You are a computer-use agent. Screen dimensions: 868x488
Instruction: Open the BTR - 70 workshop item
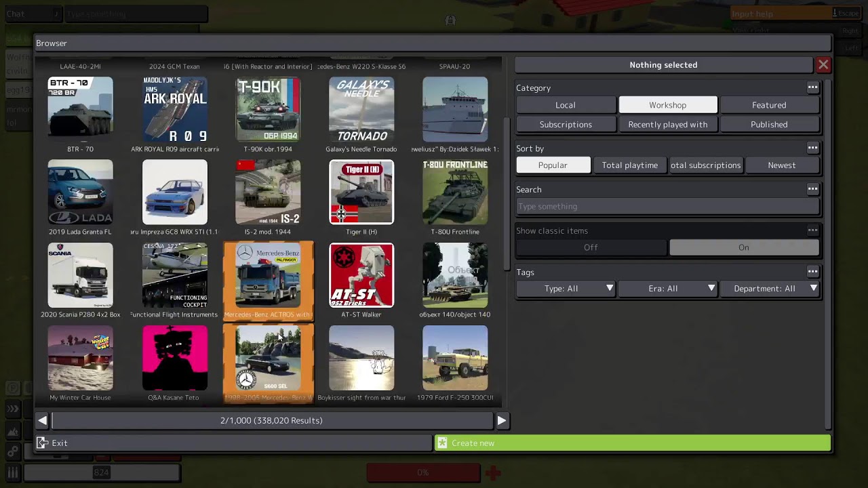[x=80, y=109]
